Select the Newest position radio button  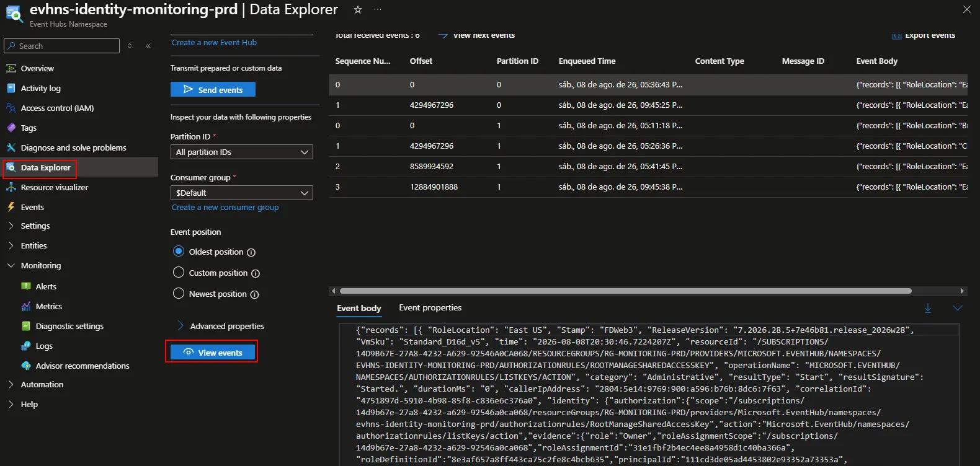point(179,294)
